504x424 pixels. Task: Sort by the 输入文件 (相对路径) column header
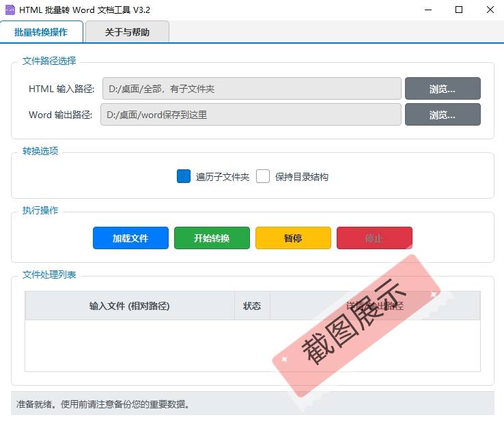pyautogui.click(x=130, y=306)
